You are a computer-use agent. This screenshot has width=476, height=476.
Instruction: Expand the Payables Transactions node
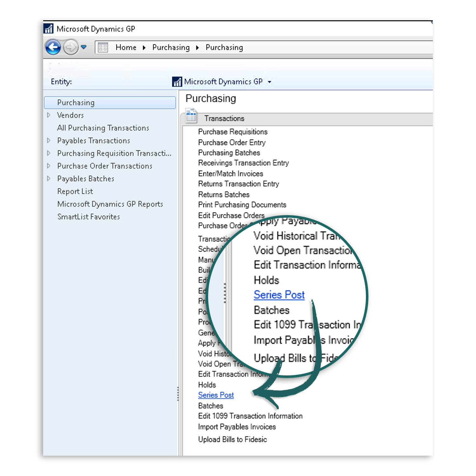click(x=49, y=141)
